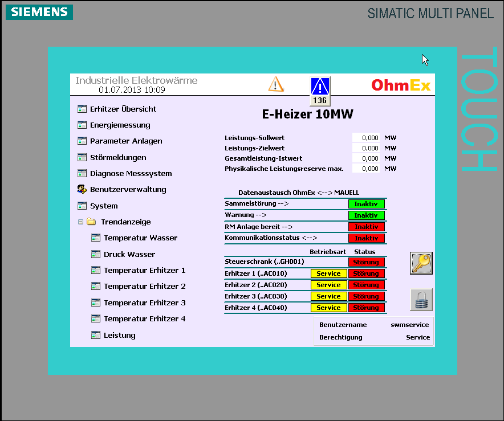The width and height of the screenshot is (504, 421).
Task: Click the screen icon beside Temperatur Wasser
Action: tap(96, 238)
